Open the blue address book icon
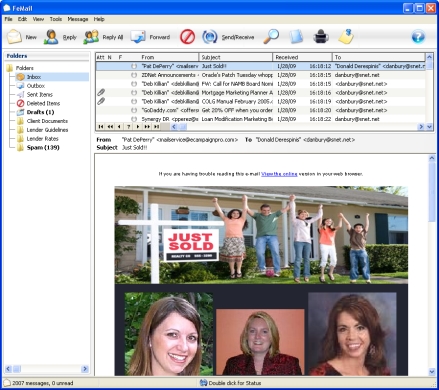The height and width of the screenshot is (390, 439). coord(296,36)
